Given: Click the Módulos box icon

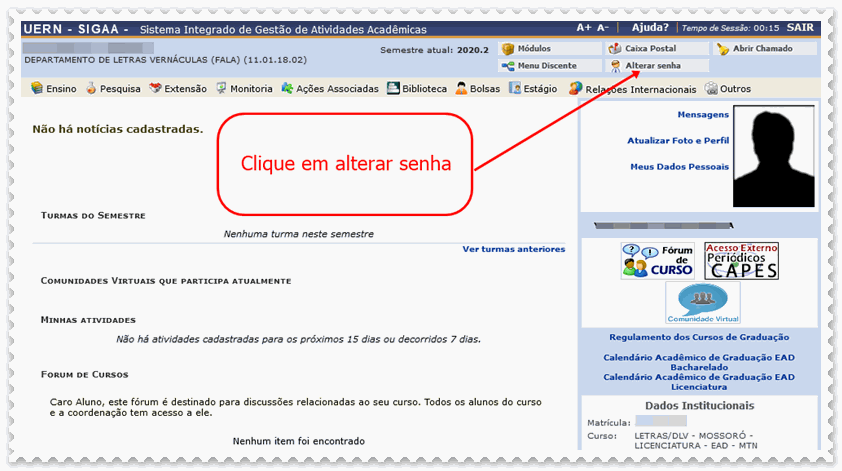Looking at the screenshot, I should tap(508, 49).
